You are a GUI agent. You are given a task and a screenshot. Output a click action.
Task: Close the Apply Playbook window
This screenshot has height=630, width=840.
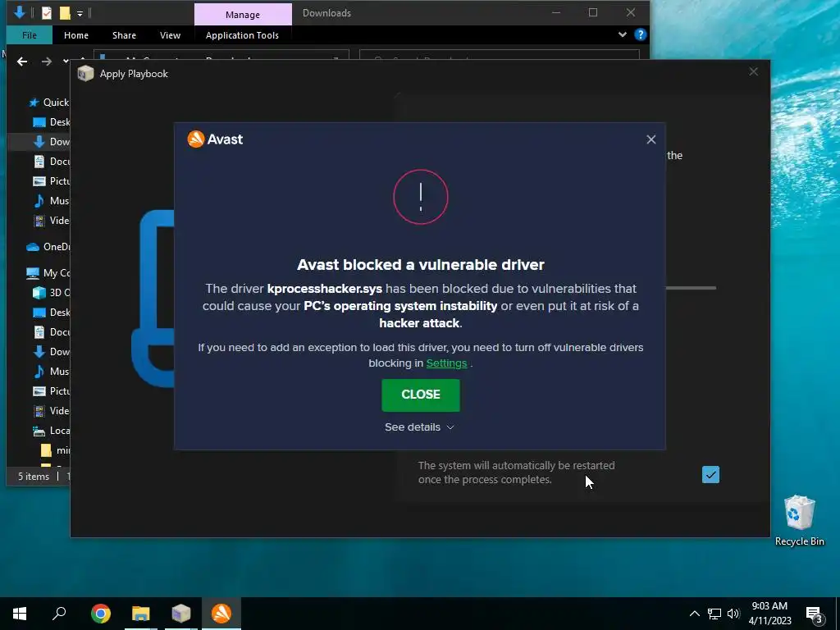click(x=753, y=72)
